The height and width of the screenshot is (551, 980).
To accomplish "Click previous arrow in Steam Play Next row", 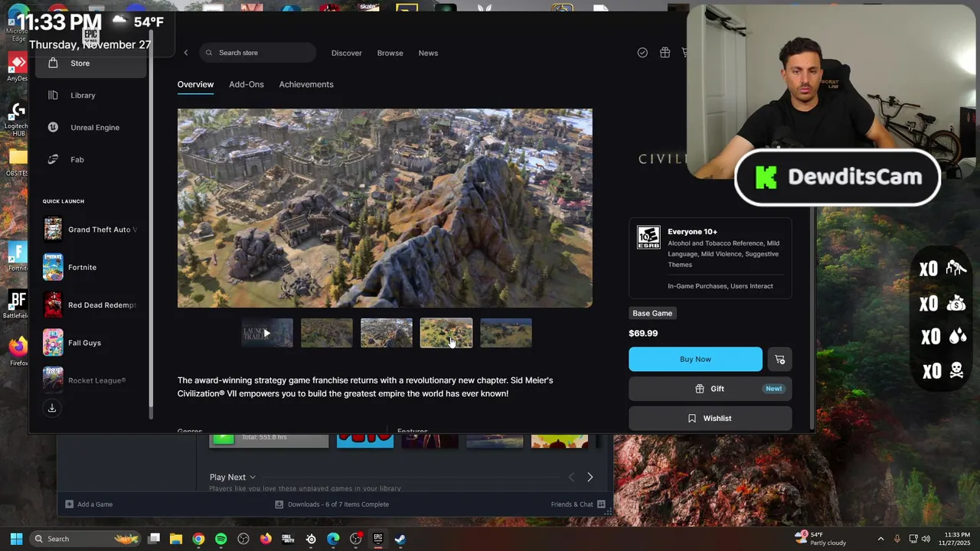I will click(571, 477).
